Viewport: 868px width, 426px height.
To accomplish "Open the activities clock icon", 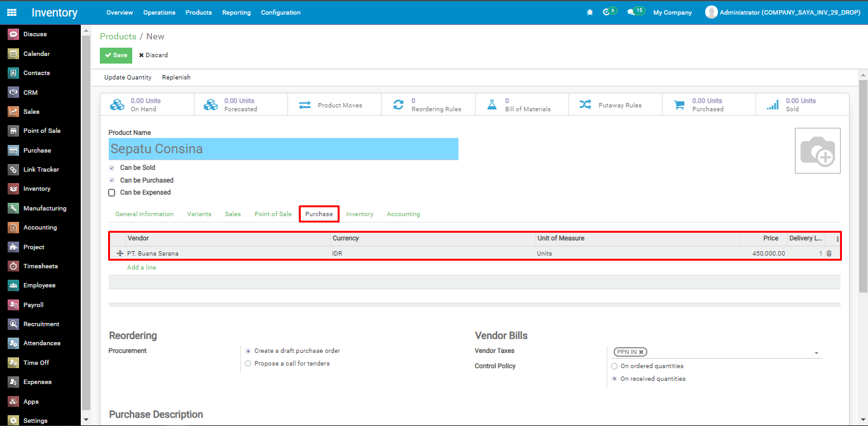I will click(607, 12).
